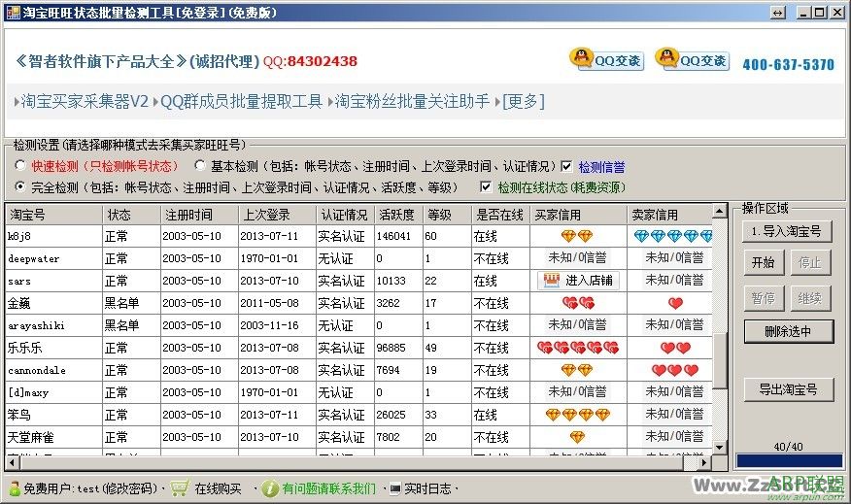Open 淘宝买家采集器V2 link

(85, 101)
